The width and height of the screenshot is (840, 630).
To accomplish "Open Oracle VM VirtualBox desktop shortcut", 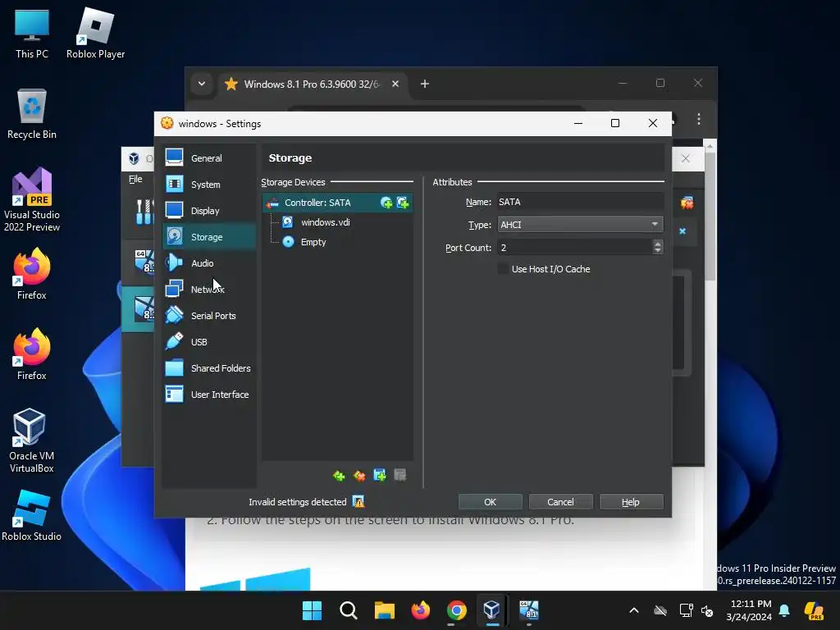I will (31, 441).
